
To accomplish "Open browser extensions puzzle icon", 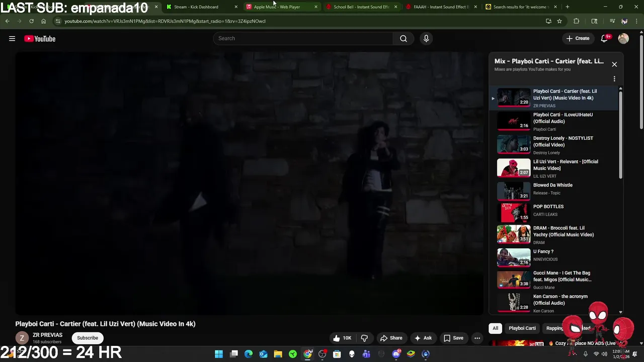I will [x=577, y=21].
